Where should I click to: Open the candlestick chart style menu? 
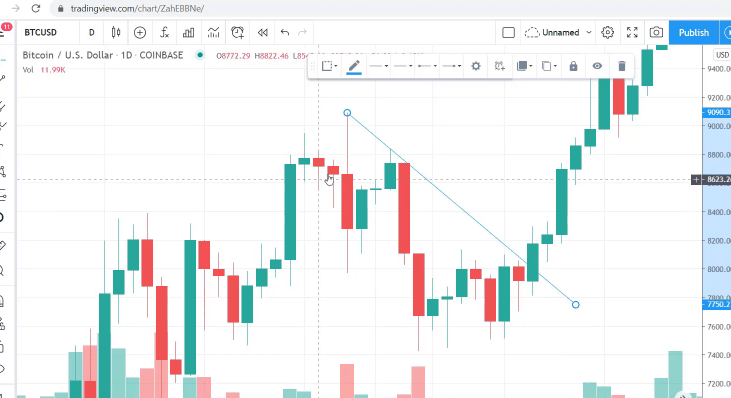coord(116,33)
